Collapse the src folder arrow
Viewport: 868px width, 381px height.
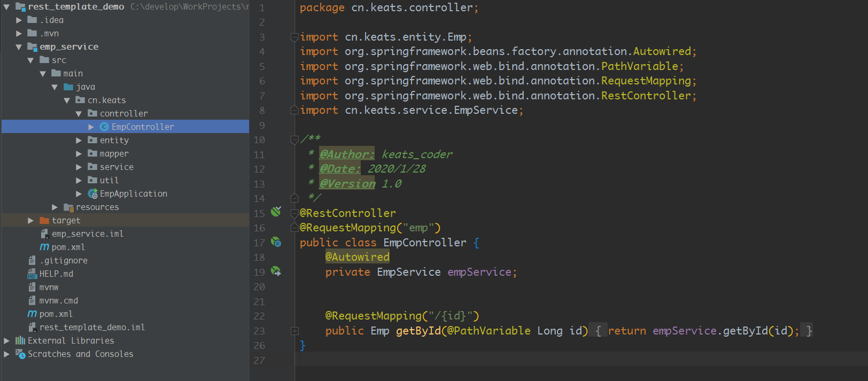[x=30, y=60]
